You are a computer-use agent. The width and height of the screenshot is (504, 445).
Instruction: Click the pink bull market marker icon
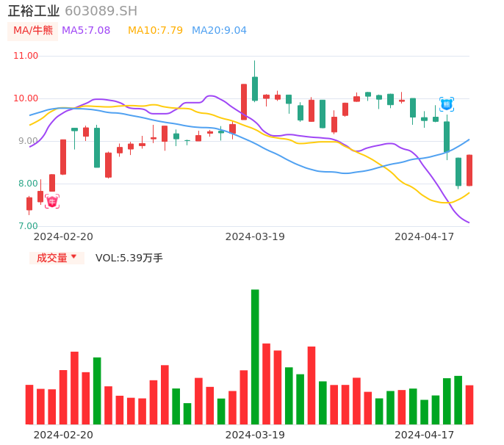click(x=51, y=201)
